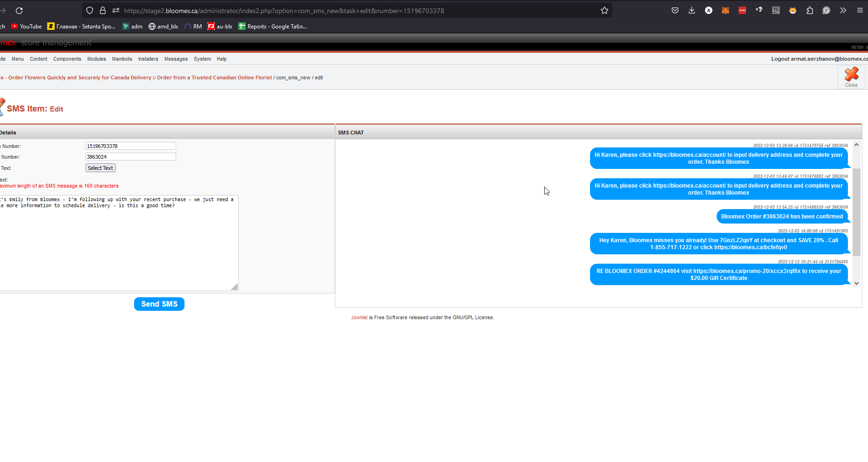Open the Mambots dropdown menu
The width and height of the screenshot is (868, 462).
tap(122, 59)
